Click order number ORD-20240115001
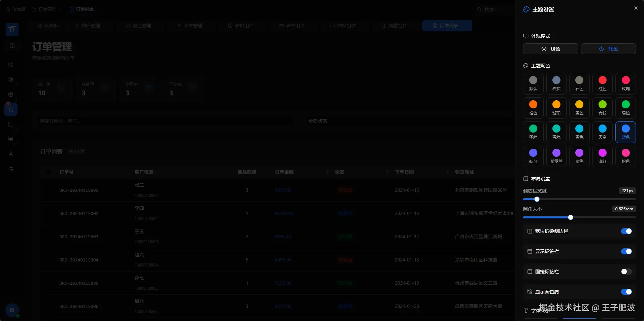644x321 pixels. coord(79,190)
